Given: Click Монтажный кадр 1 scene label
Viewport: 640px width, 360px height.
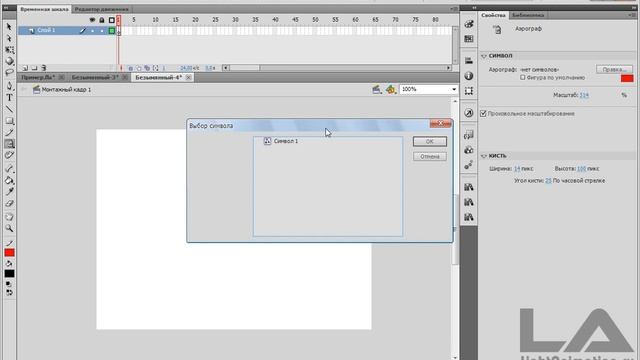Looking at the screenshot, I should coord(66,89).
